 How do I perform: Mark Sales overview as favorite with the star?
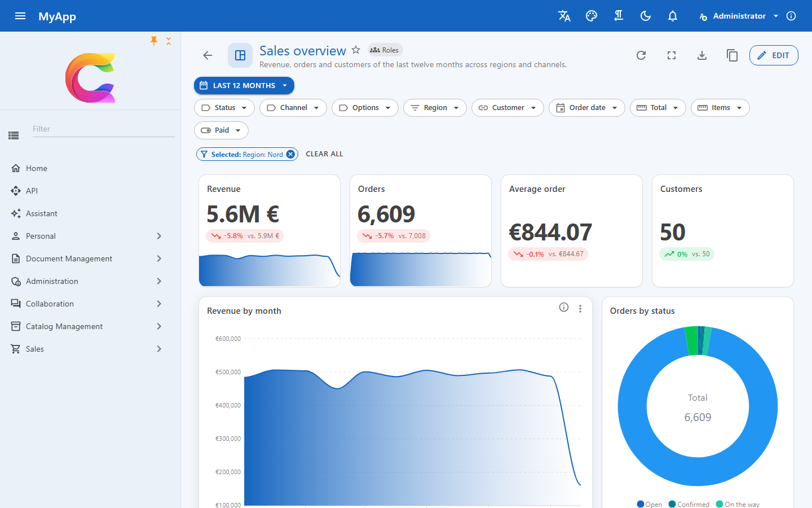pyautogui.click(x=356, y=50)
